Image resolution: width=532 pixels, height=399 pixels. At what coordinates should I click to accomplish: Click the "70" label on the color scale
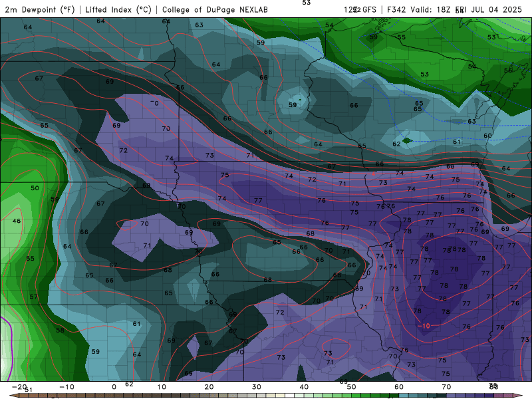[446, 387]
